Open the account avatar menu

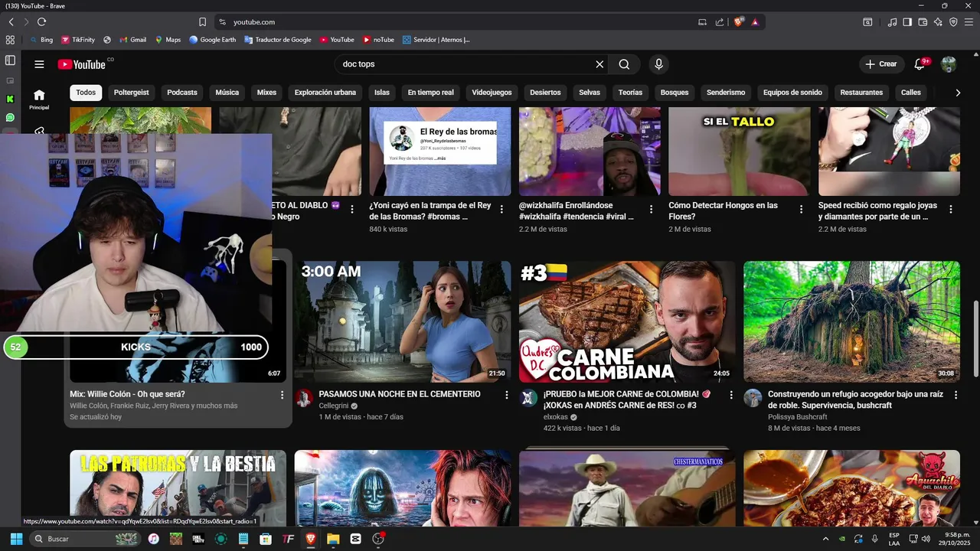[x=949, y=64]
